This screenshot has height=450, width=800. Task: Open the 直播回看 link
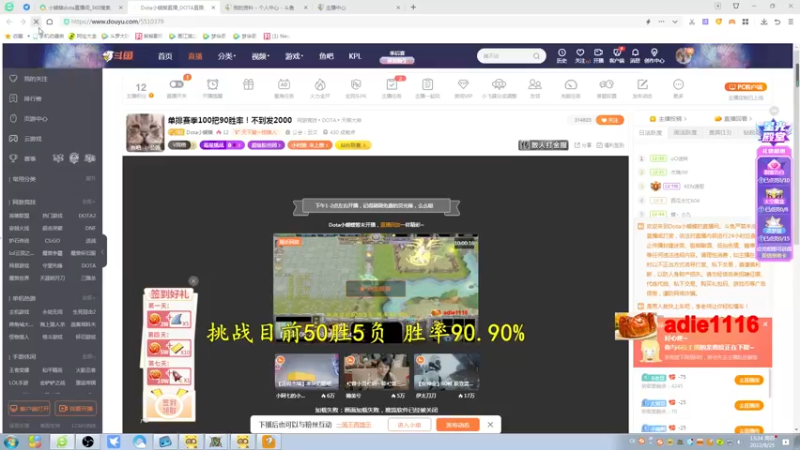coord(734,119)
